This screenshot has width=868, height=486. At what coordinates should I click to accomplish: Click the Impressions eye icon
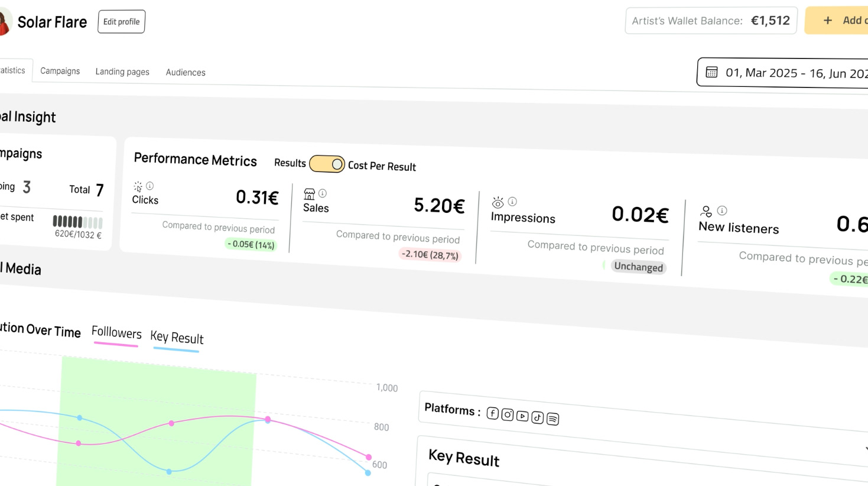(498, 203)
